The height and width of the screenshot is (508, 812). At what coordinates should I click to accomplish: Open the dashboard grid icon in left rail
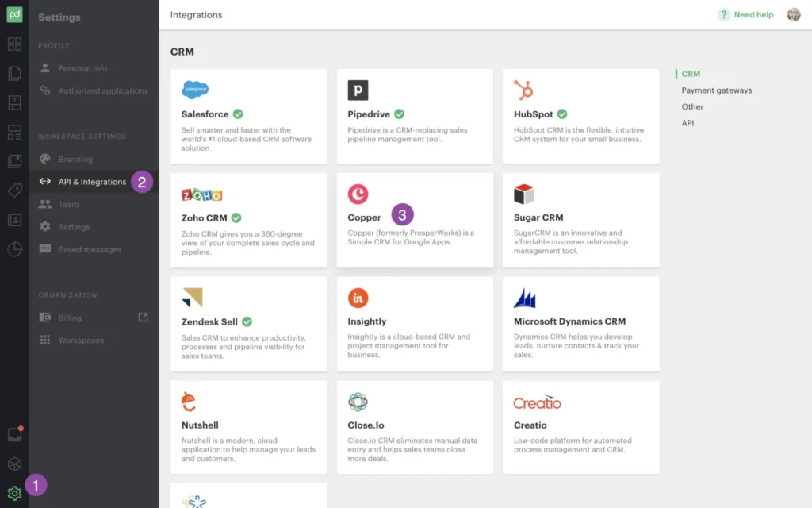pos(14,44)
